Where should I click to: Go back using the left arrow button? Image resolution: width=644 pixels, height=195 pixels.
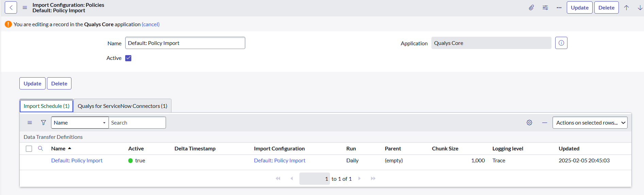click(11, 7)
